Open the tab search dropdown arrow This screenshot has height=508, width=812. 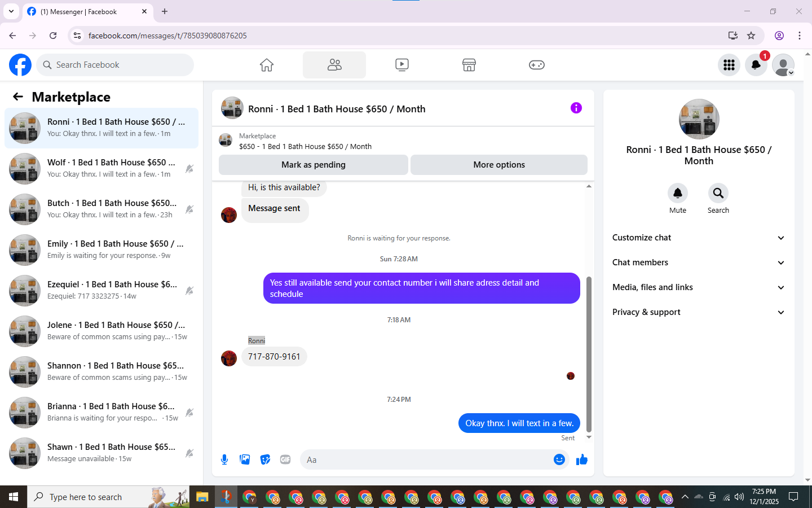point(11,11)
